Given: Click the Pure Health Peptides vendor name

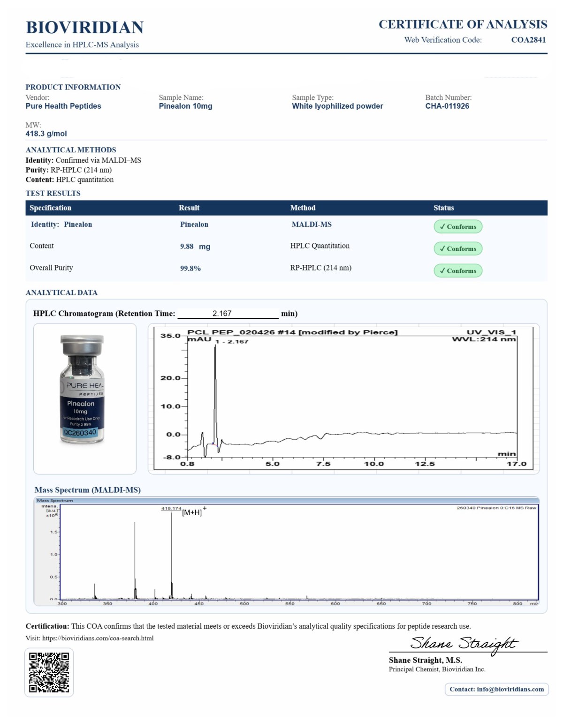Looking at the screenshot, I should click(63, 106).
